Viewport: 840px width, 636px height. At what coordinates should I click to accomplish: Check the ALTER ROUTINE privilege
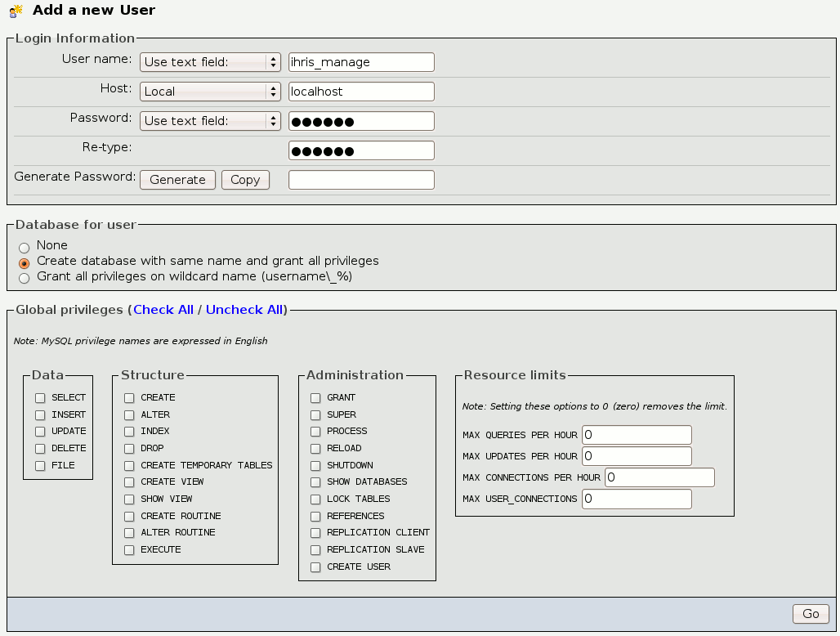pos(129,533)
